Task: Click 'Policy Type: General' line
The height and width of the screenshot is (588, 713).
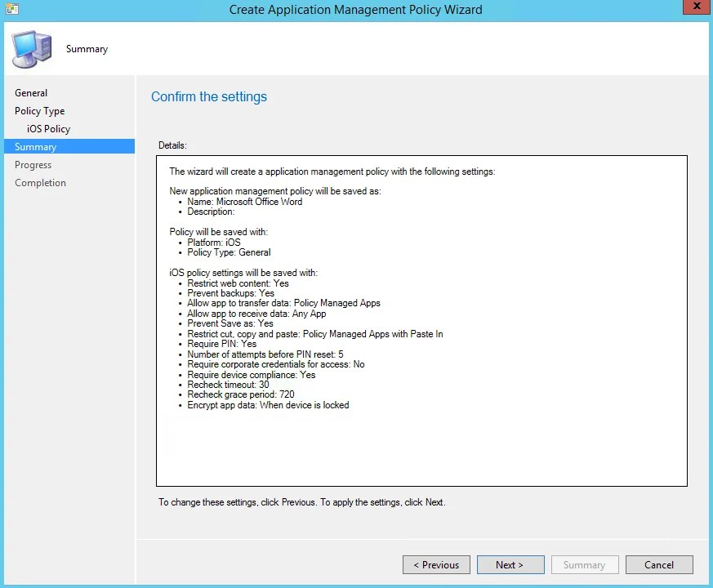Action: pos(229,252)
